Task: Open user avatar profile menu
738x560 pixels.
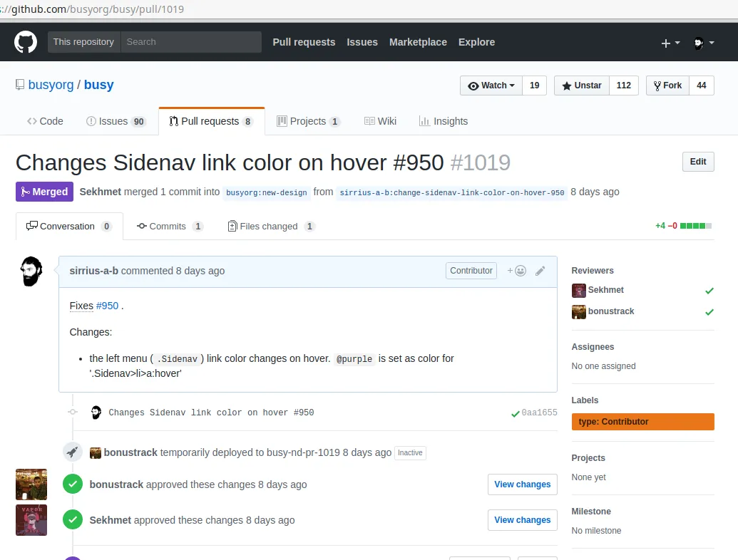Action: click(x=704, y=43)
